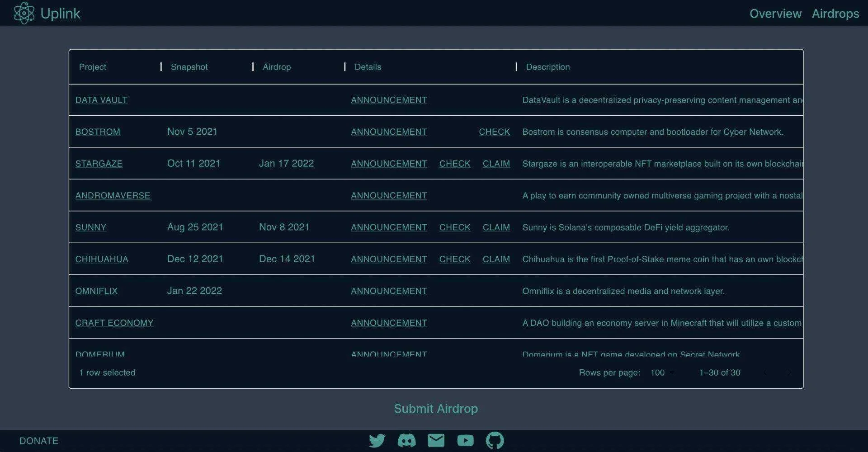Click the Details column header

[x=368, y=67]
